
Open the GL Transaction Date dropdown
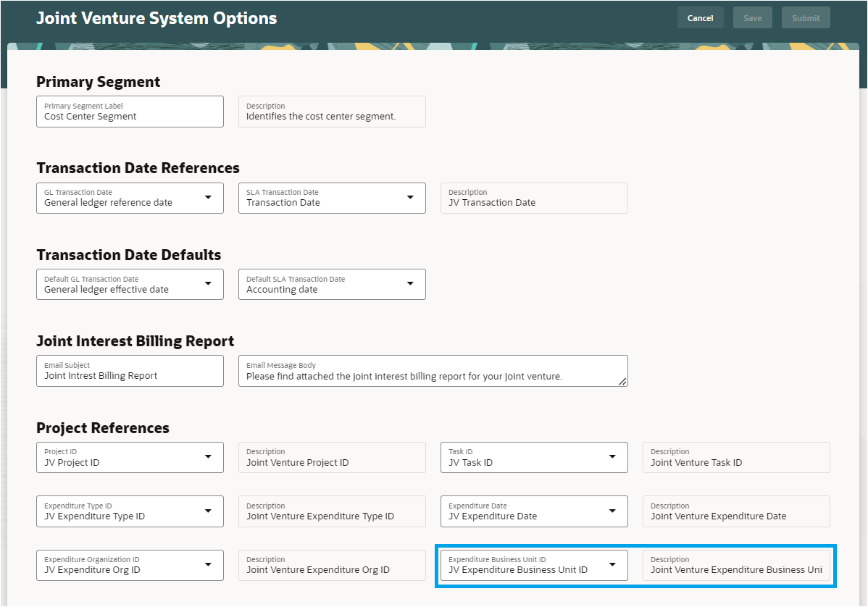(208, 198)
